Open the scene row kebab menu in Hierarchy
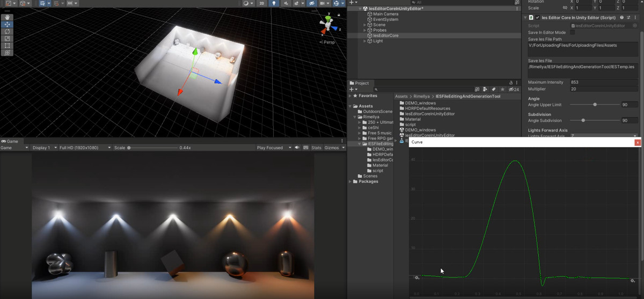This screenshot has height=299, width=644. click(x=517, y=9)
